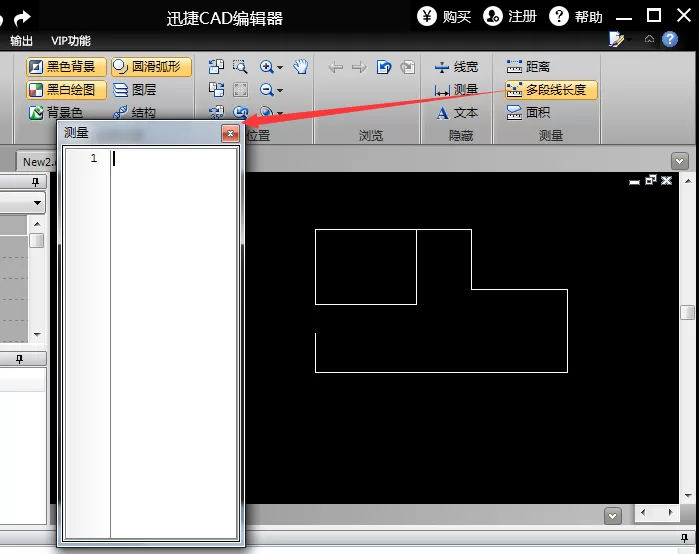Viewport: 699px width, 554px height.
Task: Toggle the 线宽 line width option
Action: (x=456, y=67)
